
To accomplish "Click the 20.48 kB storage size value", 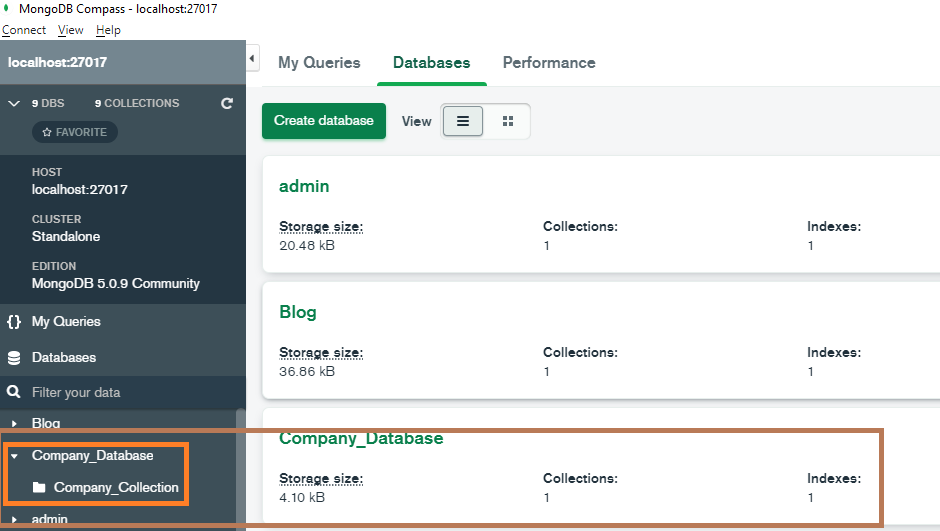I will pos(307,246).
